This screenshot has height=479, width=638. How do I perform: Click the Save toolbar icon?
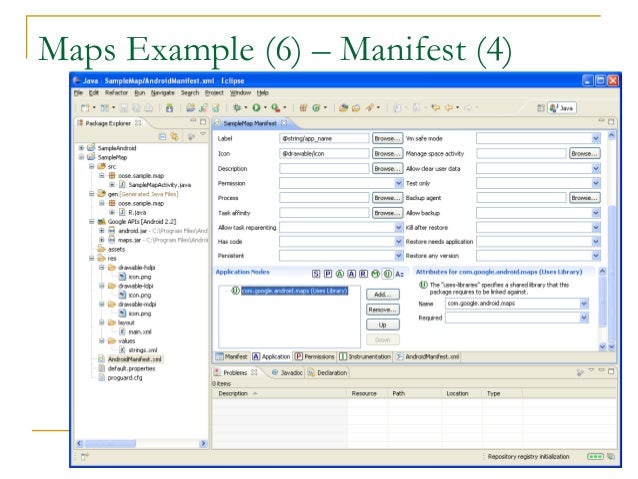[124, 108]
